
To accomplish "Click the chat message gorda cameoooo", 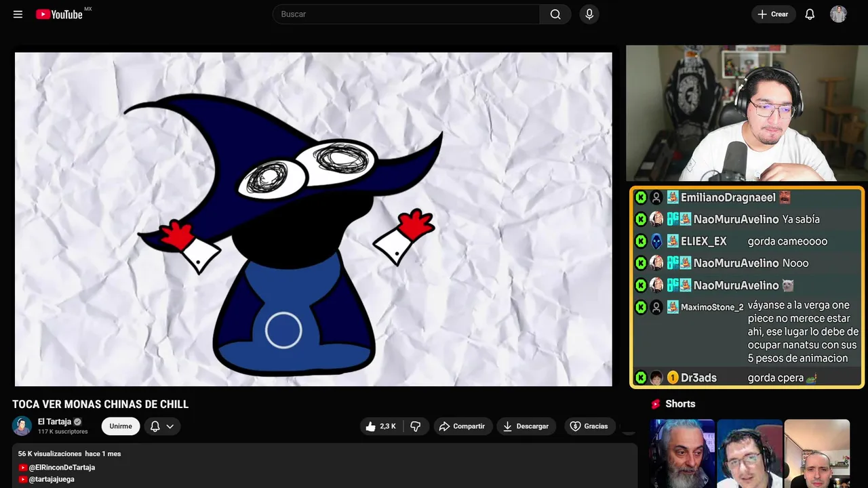I will pyautogui.click(x=787, y=241).
